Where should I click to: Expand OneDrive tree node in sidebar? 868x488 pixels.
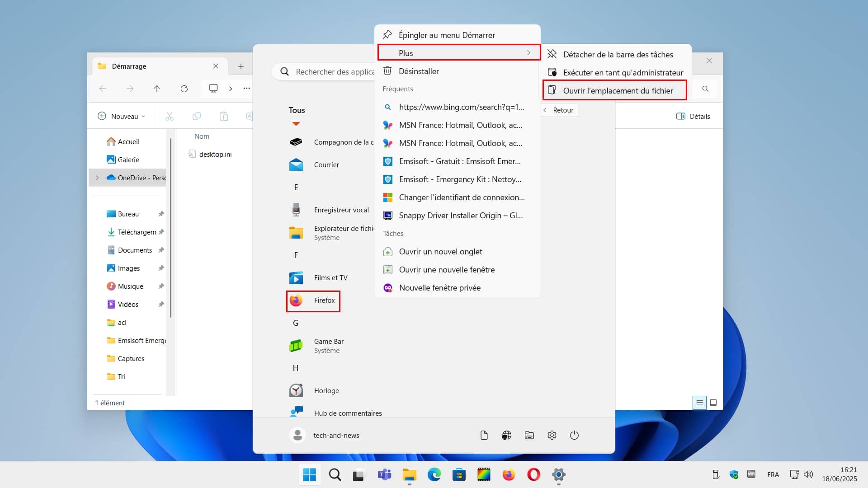pyautogui.click(x=97, y=178)
